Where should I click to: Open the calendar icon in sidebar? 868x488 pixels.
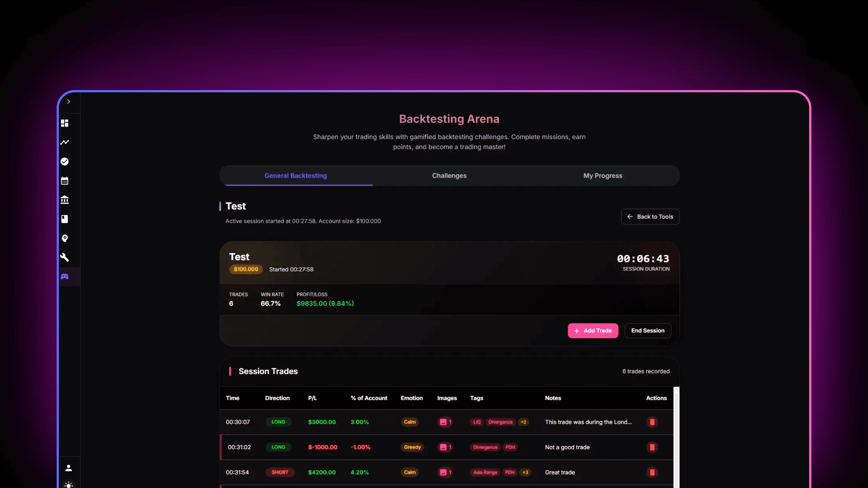pyautogui.click(x=65, y=180)
